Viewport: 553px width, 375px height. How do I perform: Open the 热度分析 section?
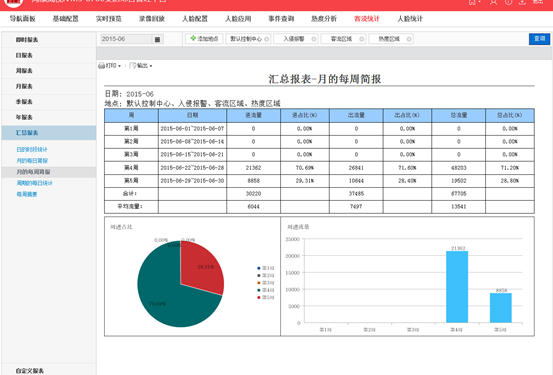coord(324,19)
